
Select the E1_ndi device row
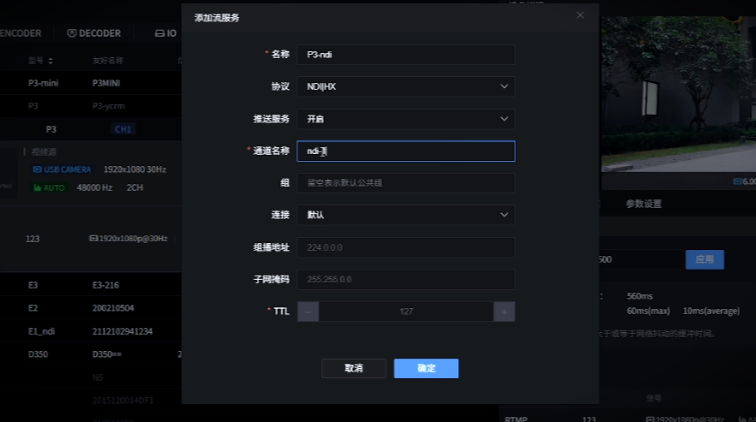point(91,331)
